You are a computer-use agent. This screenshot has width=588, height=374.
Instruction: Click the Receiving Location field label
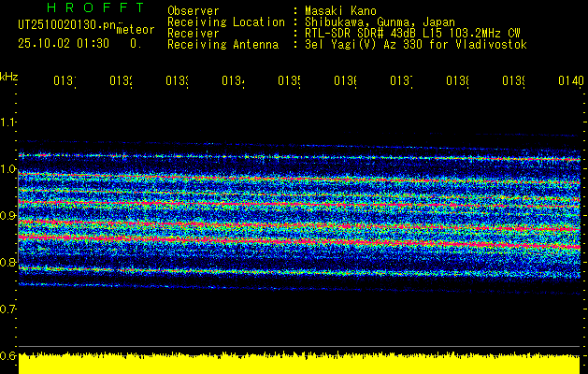tap(225, 22)
